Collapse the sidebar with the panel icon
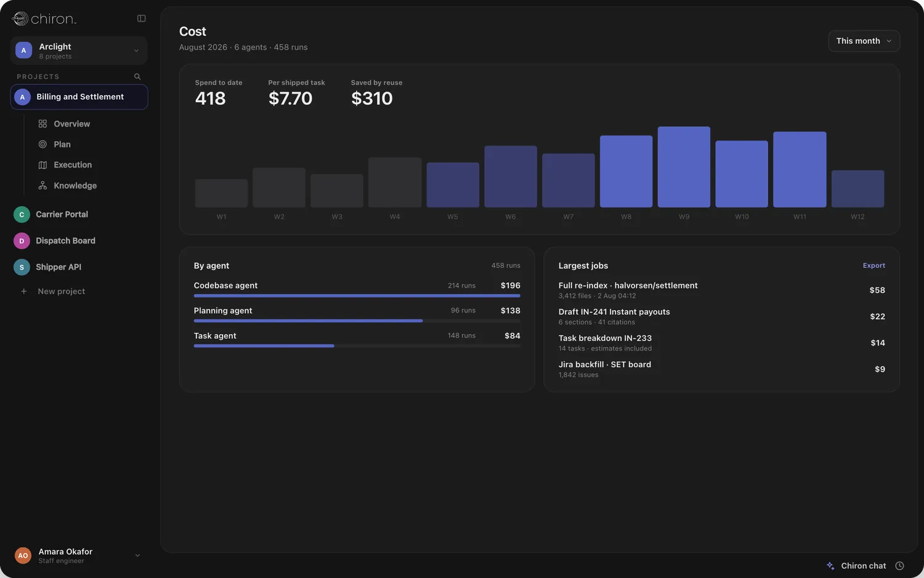 pos(141,18)
